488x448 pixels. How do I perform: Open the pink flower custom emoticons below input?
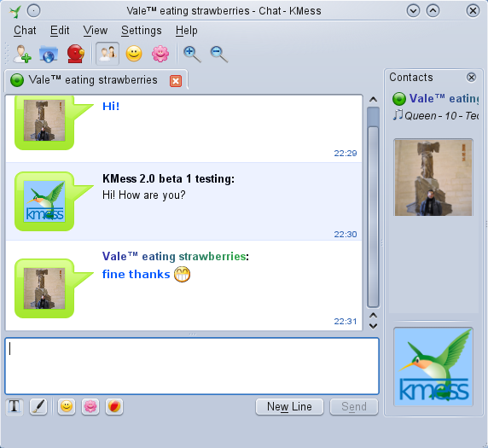point(90,406)
